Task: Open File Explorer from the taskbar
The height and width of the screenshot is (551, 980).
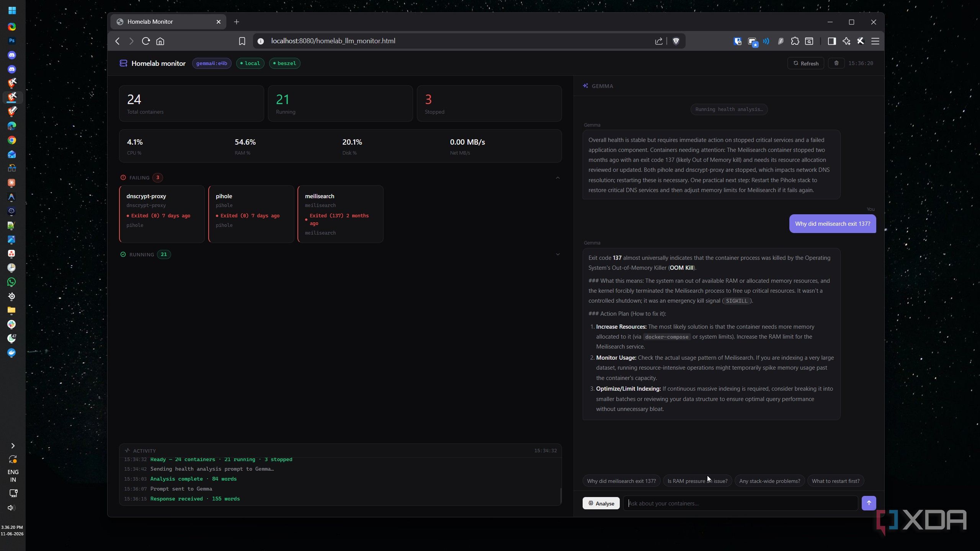Action: point(11,310)
